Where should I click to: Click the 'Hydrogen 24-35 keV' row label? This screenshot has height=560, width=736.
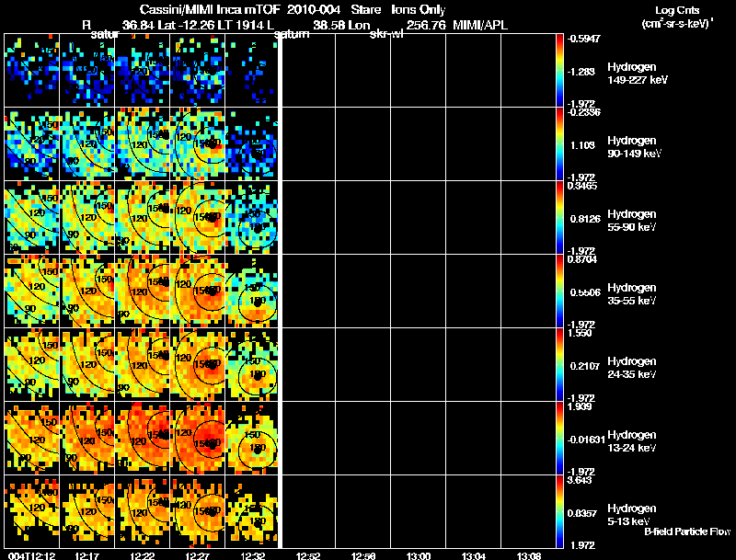[632, 368]
